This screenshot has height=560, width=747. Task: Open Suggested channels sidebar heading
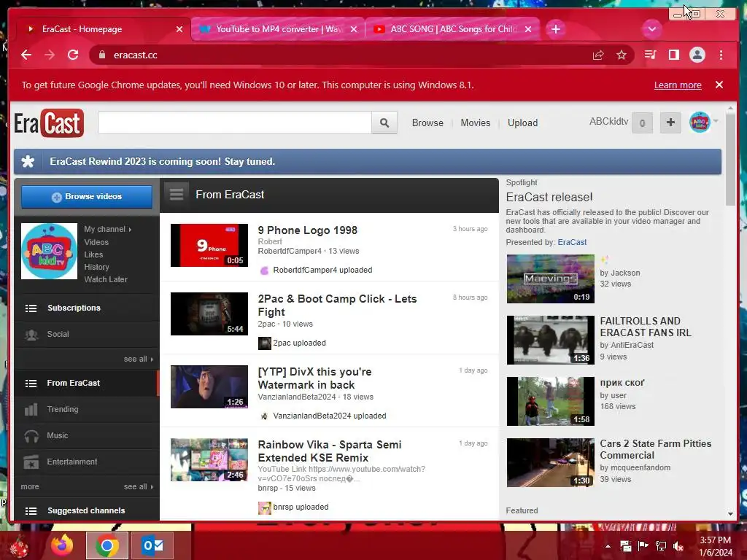(87, 510)
